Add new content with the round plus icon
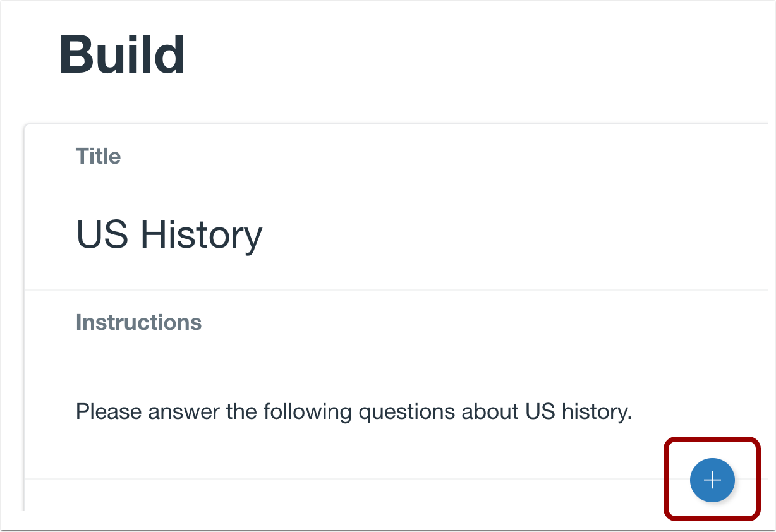The width and height of the screenshot is (776, 532). (712, 480)
